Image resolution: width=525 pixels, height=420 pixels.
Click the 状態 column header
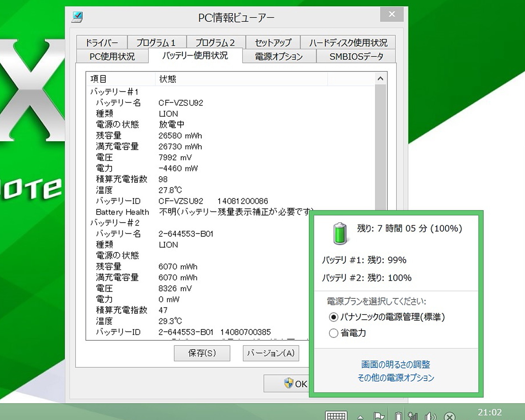point(241,79)
